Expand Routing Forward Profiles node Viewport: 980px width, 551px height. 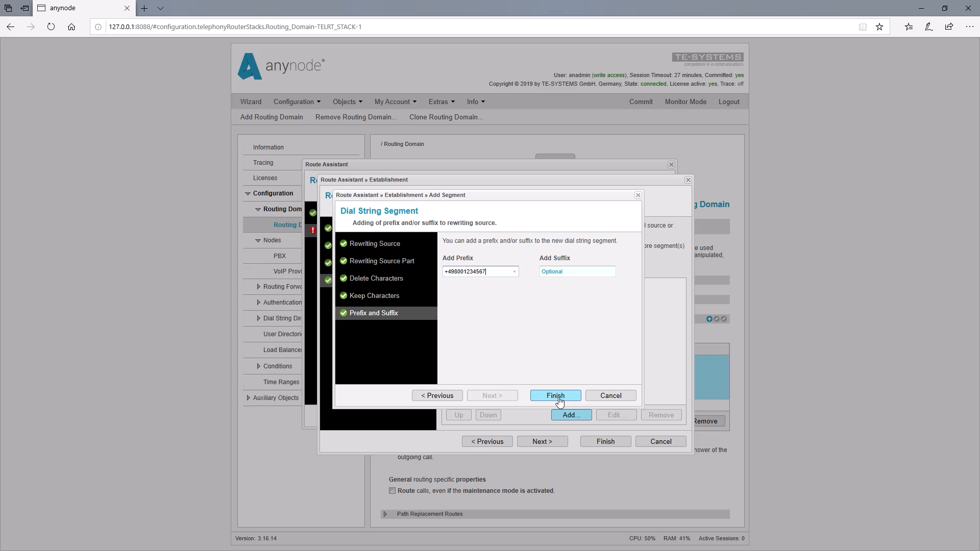pos(258,287)
